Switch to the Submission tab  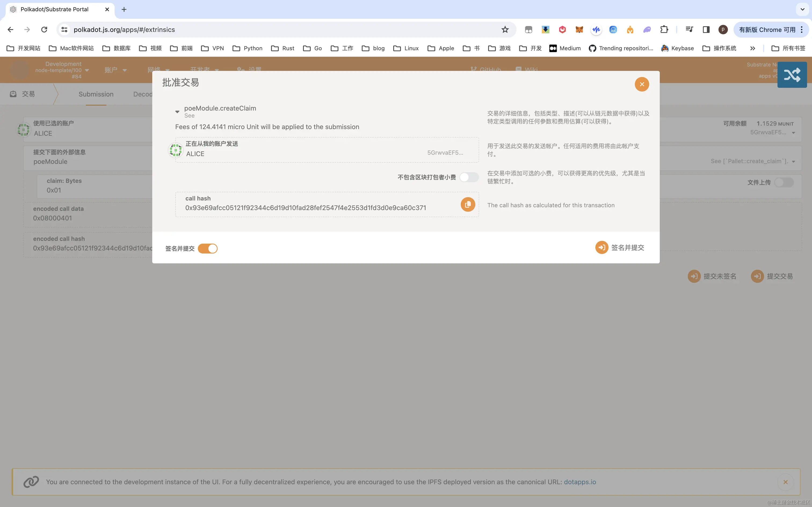click(96, 94)
